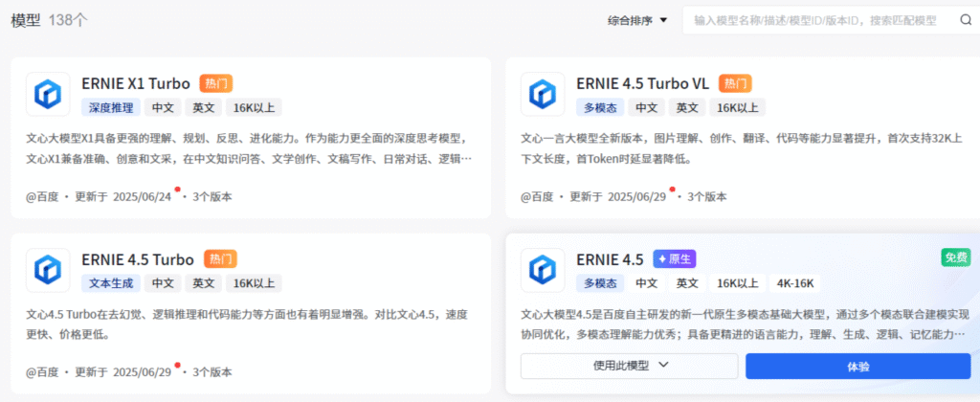This screenshot has height=402, width=980.
Task: Click 热门 badge on ERNIE 4.5 Turbo VL
Action: [735, 83]
